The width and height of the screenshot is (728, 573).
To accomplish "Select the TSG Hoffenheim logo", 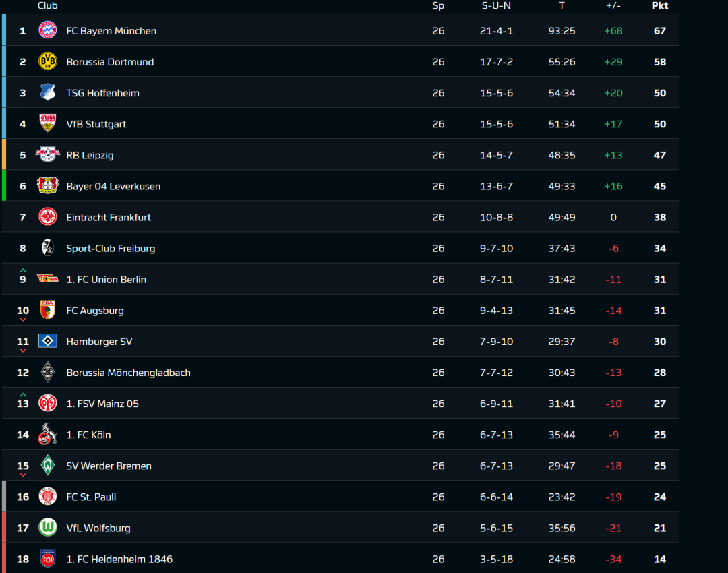I will pos(48,92).
